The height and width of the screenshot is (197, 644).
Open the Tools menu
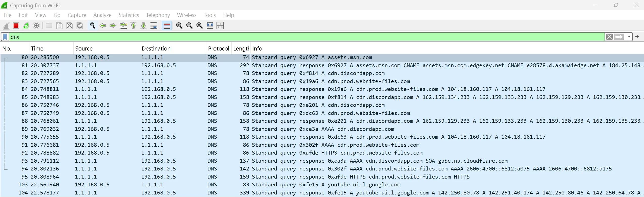[210, 15]
